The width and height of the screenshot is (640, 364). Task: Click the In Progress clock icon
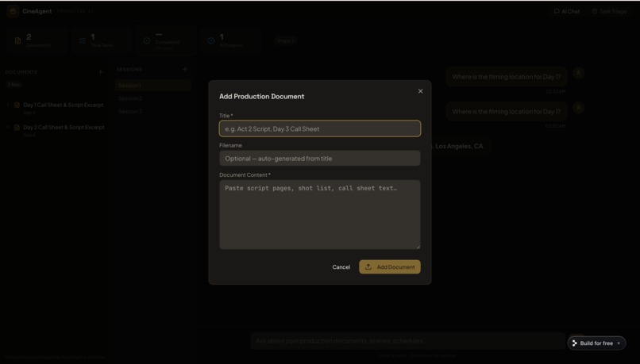(211, 40)
